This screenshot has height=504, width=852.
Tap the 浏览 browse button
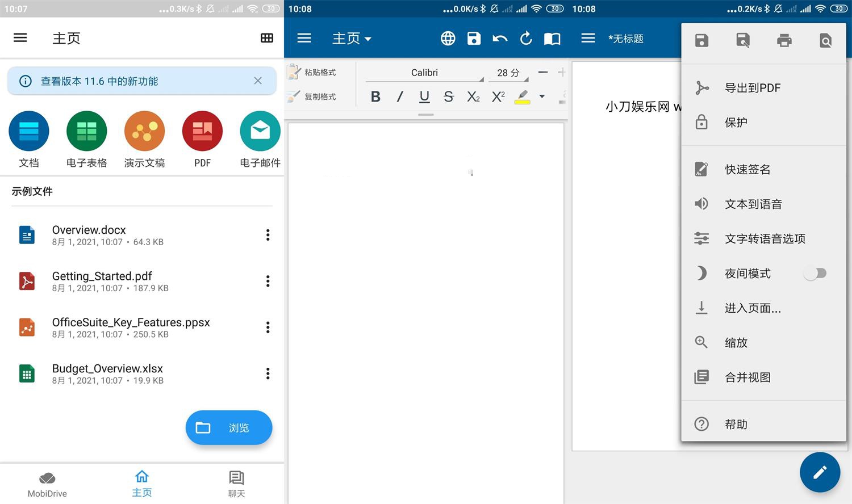tap(228, 427)
